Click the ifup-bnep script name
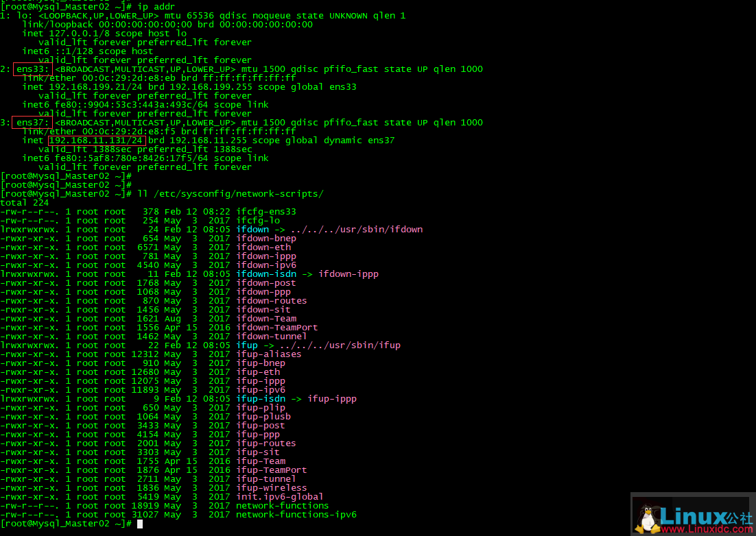This screenshot has height=536, width=756. [x=261, y=363]
